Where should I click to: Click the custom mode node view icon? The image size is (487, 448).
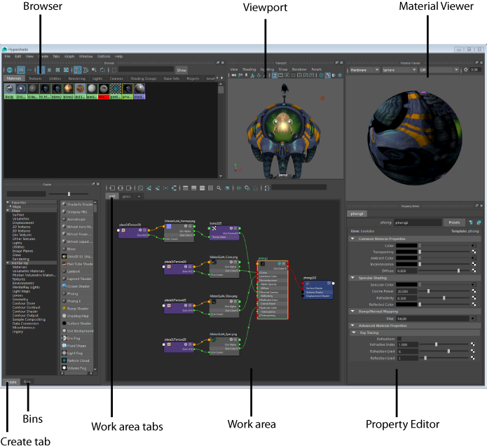pos(211,188)
